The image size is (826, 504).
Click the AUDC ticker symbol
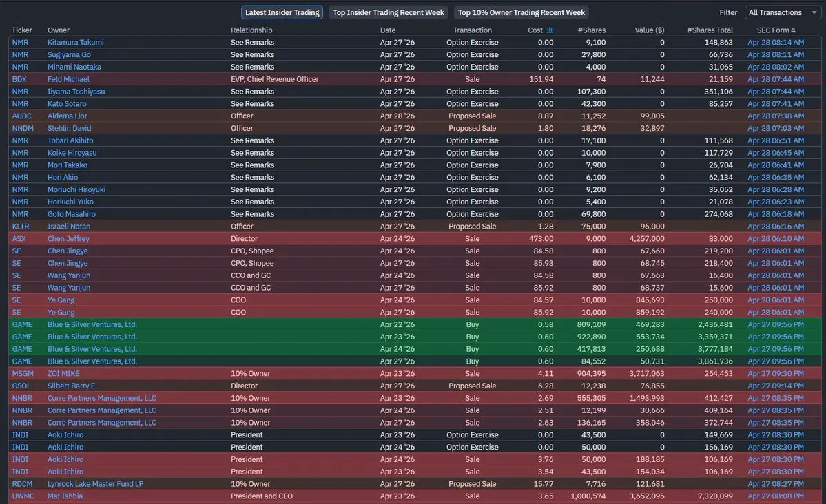(x=21, y=116)
